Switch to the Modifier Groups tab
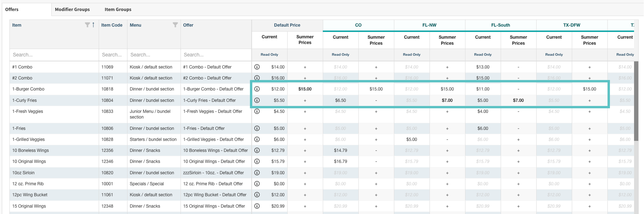 (x=72, y=9)
